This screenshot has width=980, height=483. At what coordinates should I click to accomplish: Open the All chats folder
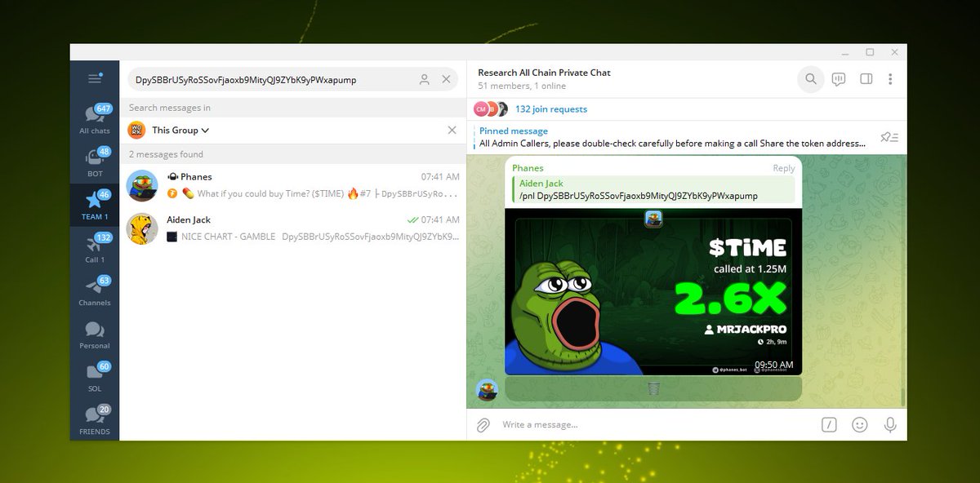tap(95, 119)
